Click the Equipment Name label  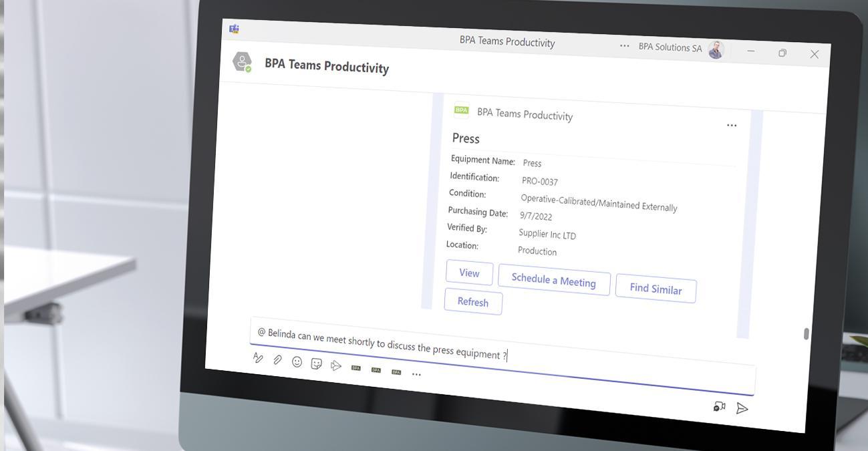[483, 160]
